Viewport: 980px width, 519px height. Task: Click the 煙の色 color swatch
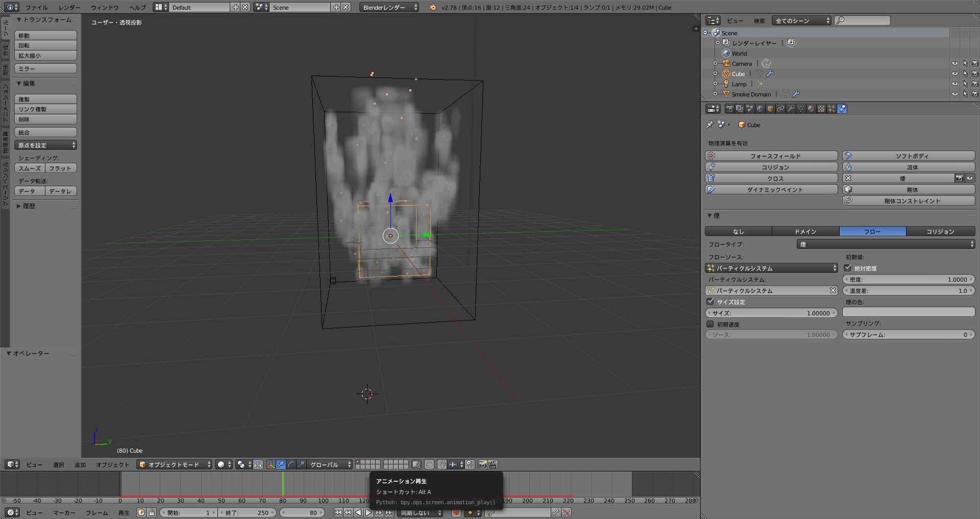908,312
